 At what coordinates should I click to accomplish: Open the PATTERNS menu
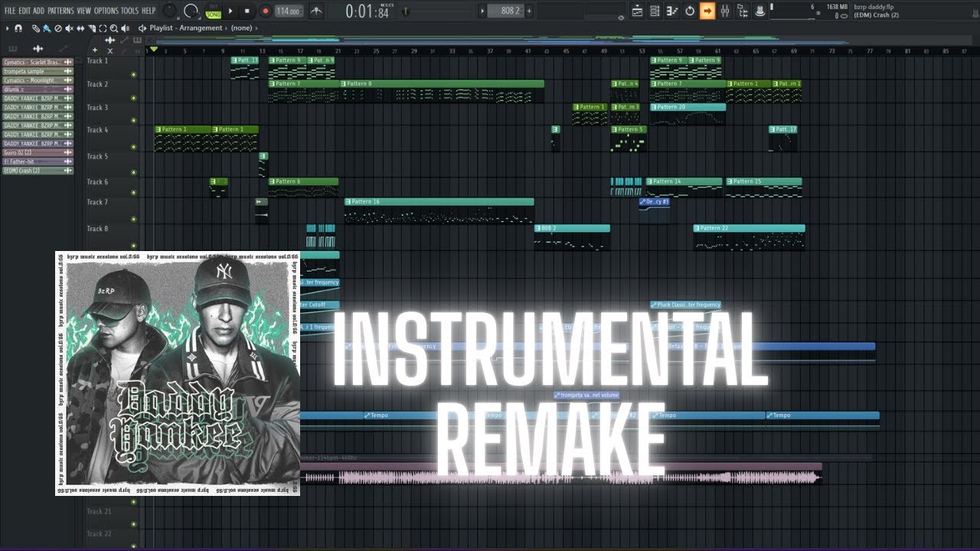(x=60, y=11)
